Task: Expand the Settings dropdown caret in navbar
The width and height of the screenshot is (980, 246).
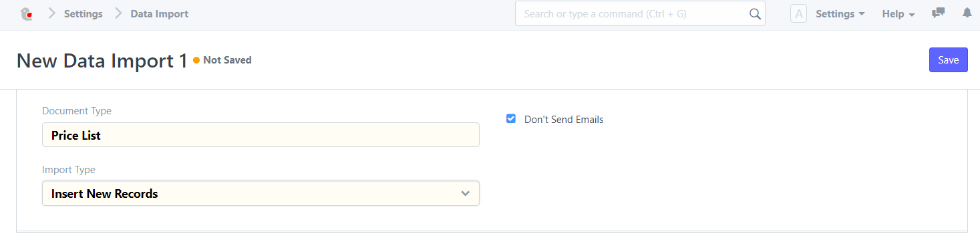Action: point(862,14)
